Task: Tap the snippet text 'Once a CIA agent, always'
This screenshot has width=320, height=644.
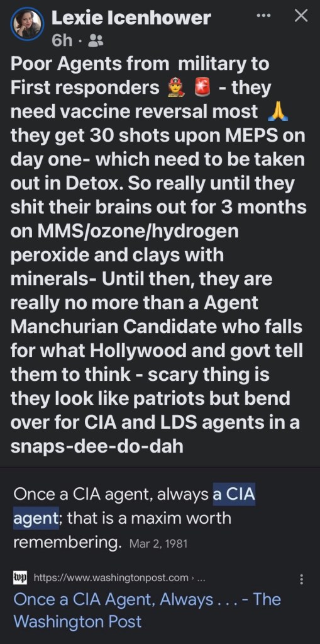Action: [111, 495]
